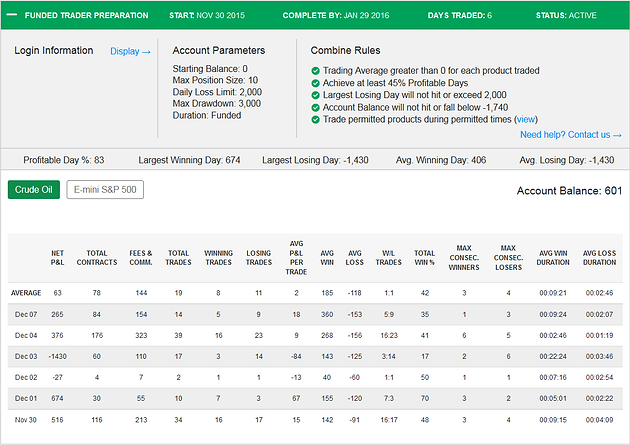Viewport: 630px width, 445px height.
Task: Click the START: NOV 30 2015 text
Action: pos(207,15)
